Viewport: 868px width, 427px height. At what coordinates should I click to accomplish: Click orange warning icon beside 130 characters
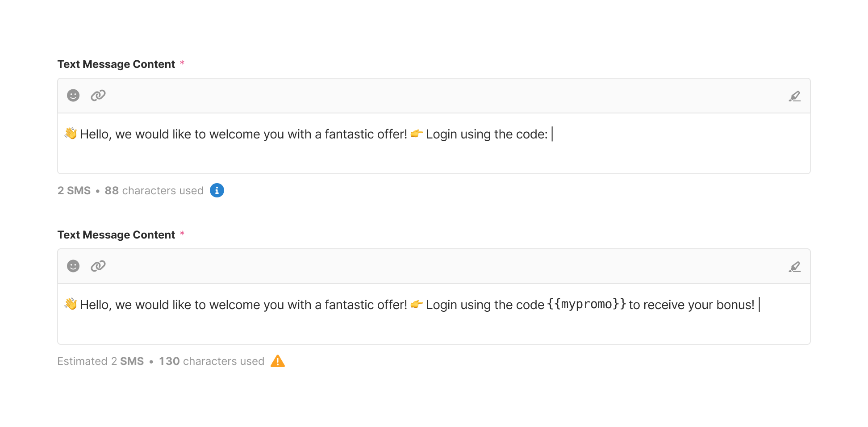coord(278,361)
